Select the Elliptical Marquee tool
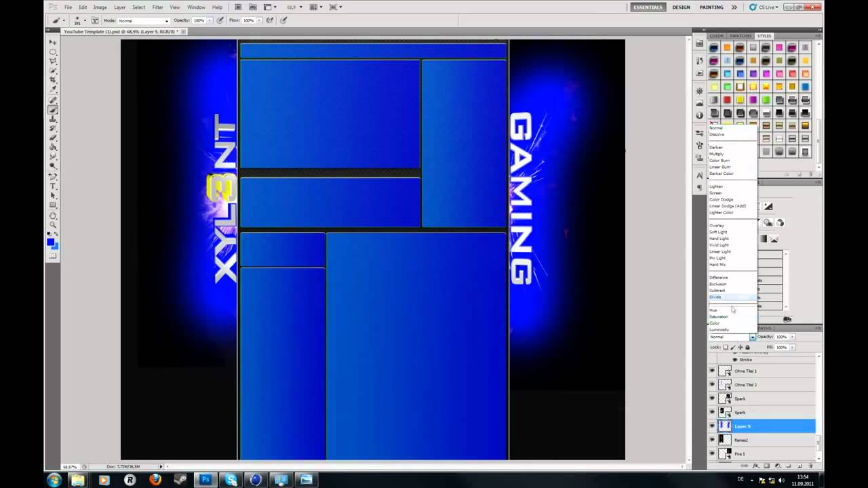This screenshot has height=488, width=868. 53,52
